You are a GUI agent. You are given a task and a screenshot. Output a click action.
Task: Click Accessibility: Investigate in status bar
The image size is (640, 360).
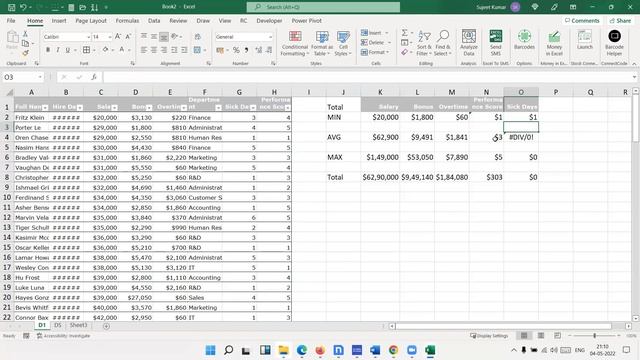point(63,336)
